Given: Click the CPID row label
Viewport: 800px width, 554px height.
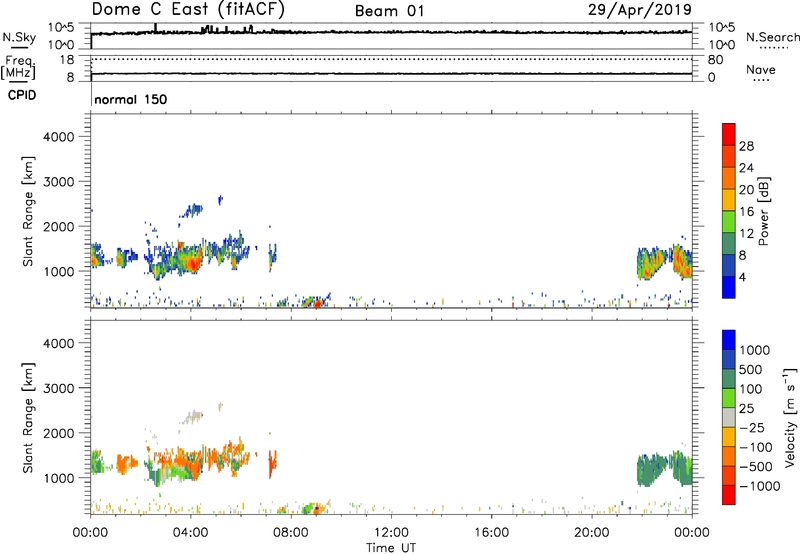Looking at the screenshot, I should 21,95.
